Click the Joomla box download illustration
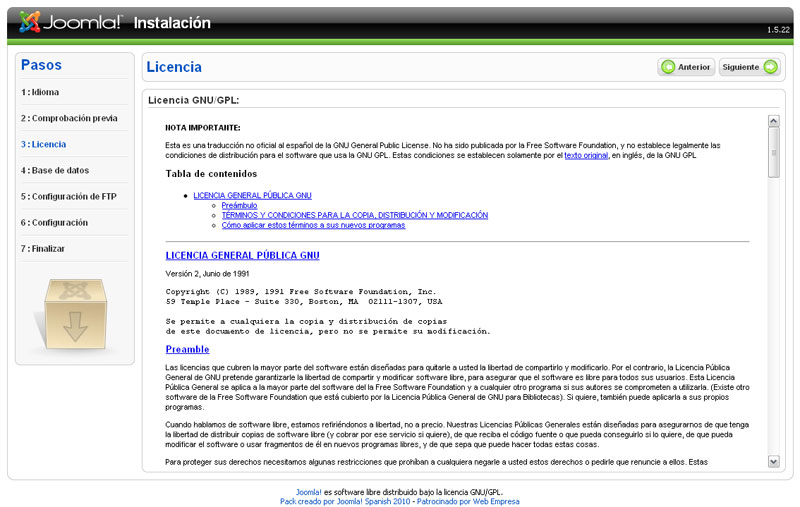The image size is (800, 507). (75, 313)
